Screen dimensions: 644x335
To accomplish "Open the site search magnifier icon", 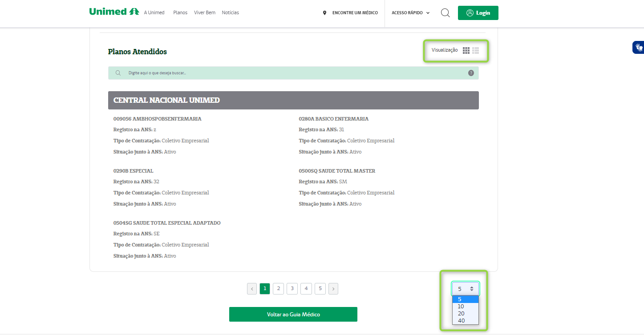I will (445, 12).
